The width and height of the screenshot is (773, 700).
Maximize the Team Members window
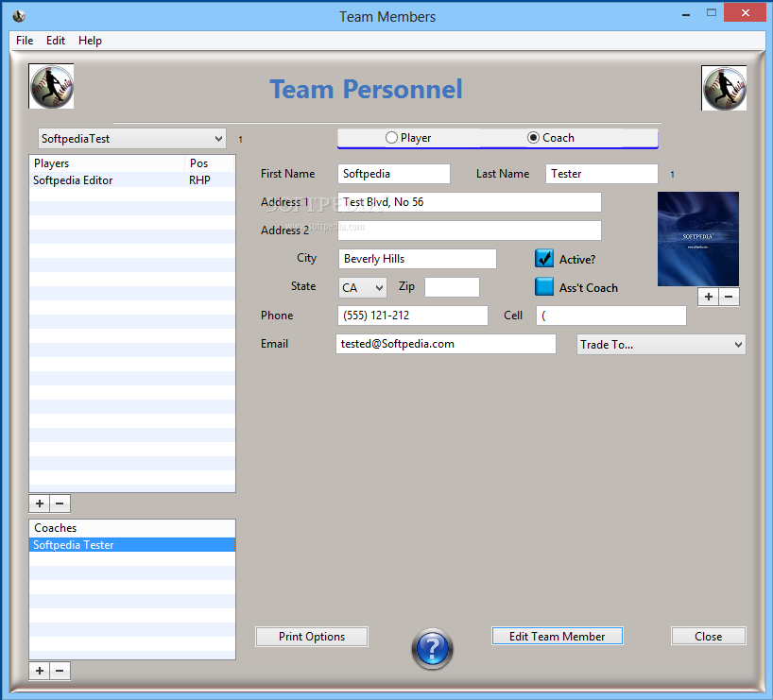(712, 13)
